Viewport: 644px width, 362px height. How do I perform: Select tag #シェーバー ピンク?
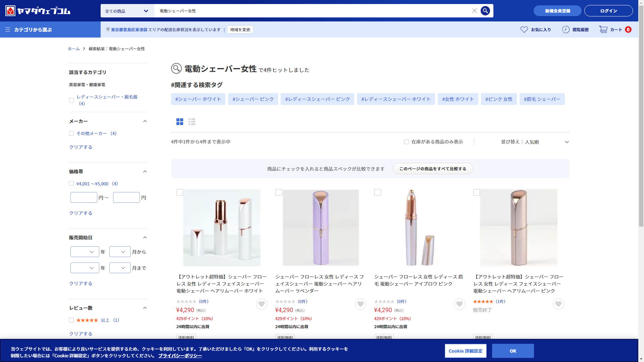[x=253, y=99]
